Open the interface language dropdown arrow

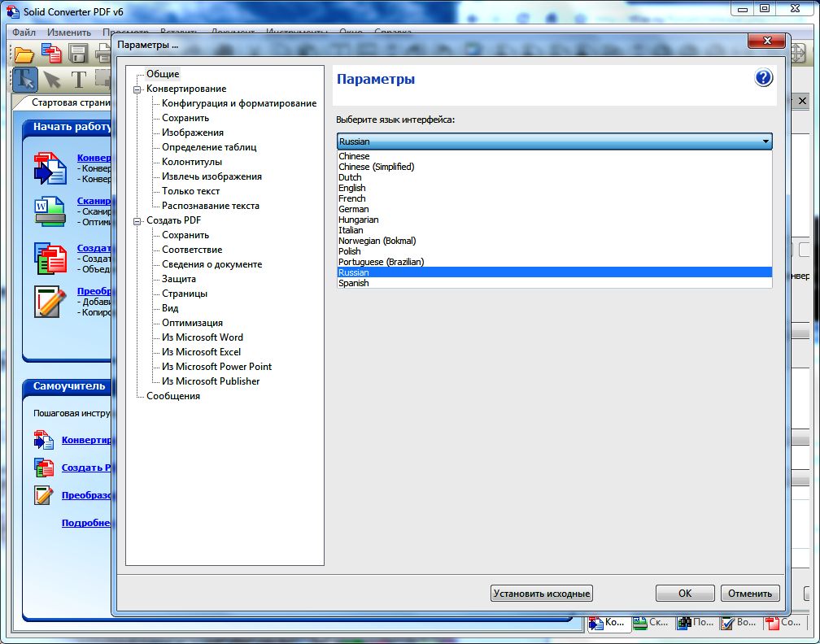(x=765, y=141)
